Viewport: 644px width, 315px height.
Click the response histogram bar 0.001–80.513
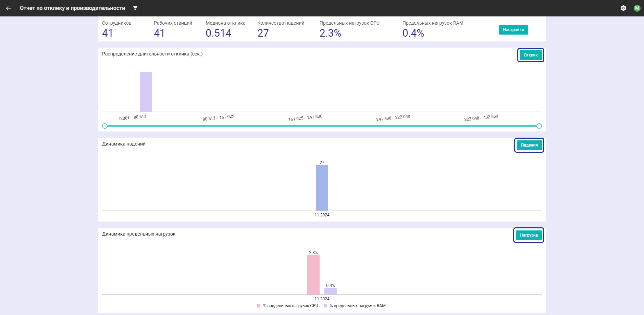pyautogui.click(x=146, y=92)
